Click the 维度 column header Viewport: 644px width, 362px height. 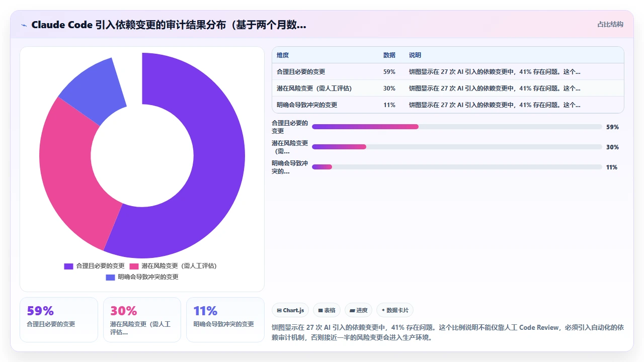point(283,55)
